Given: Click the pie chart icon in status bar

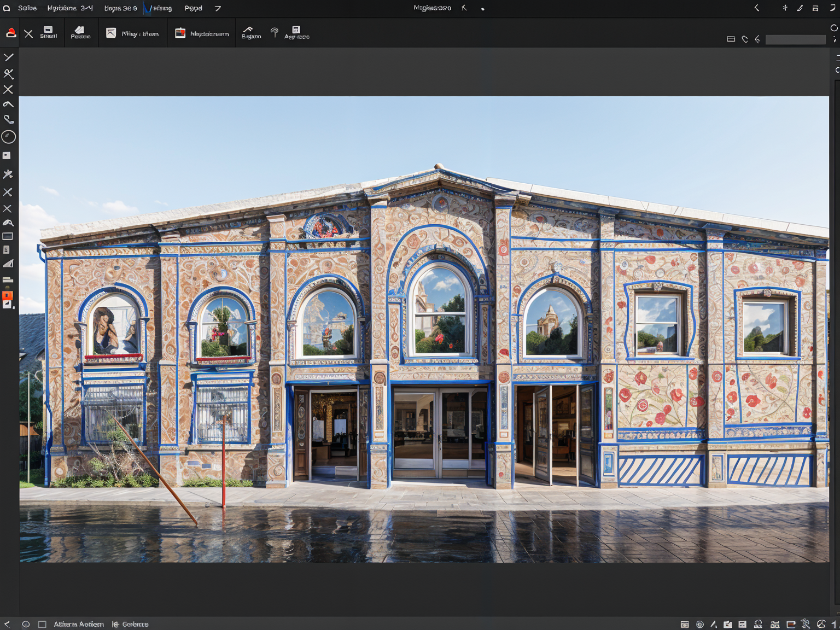Looking at the screenshot, I should pos(821,624).
